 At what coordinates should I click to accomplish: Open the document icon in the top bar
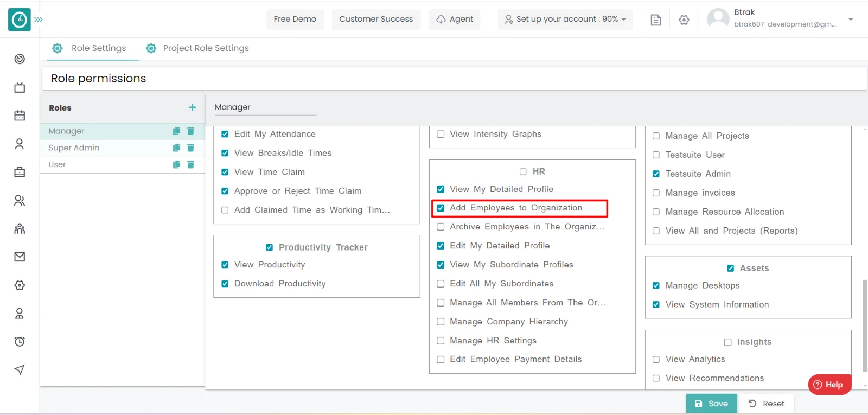(x=655, y=20)
